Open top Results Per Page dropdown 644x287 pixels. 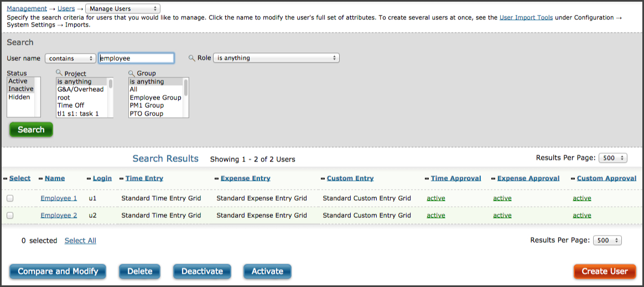point(613,158)
